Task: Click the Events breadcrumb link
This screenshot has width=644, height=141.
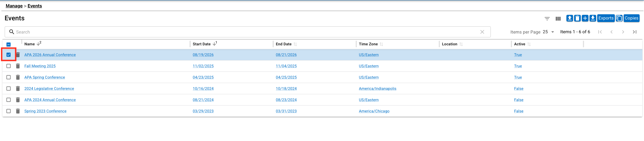Action: pyautogui.click(x=35, y=6)
